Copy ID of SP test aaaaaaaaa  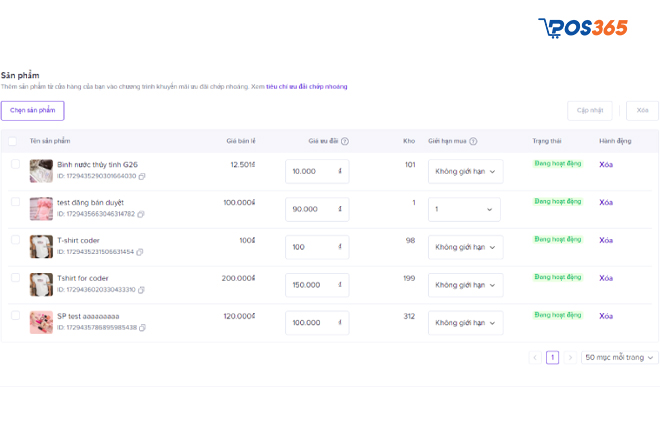[141, 328]
